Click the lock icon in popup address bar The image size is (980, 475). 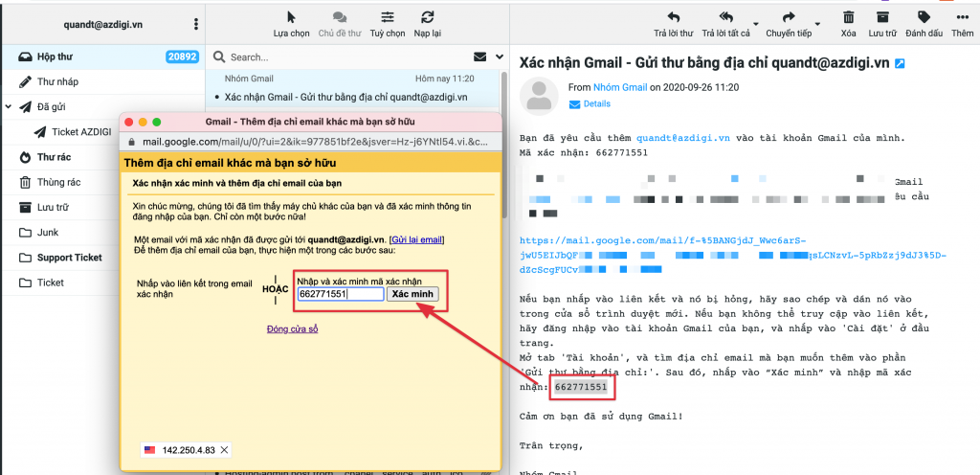(130, 142)
